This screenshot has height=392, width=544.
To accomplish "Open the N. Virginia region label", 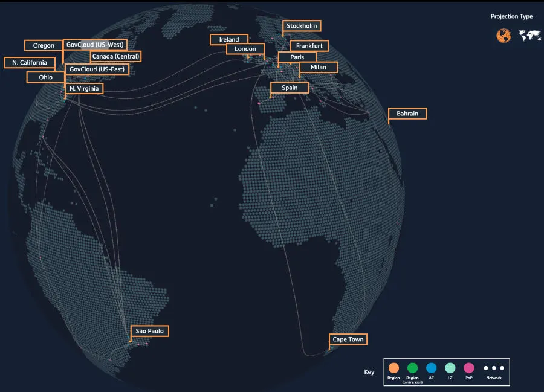I will [x=84, y=88].
